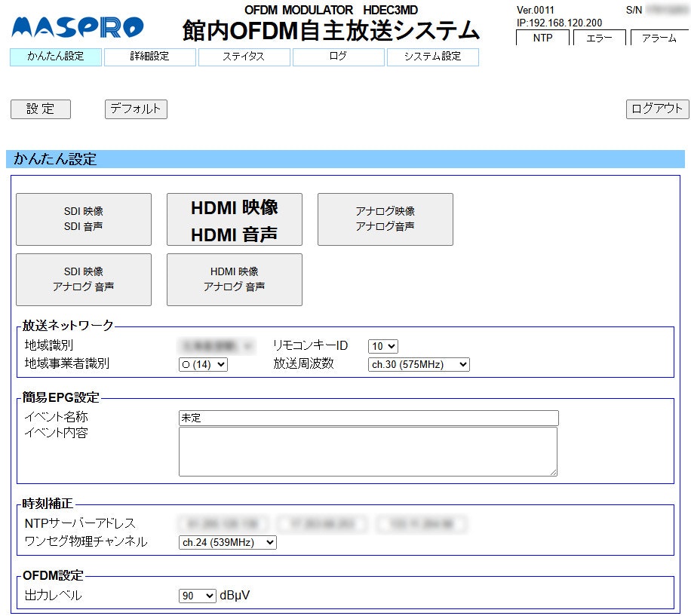Viewport: 691px width, 616px height.
Task: Open the システム設定 tab
Action: point(433,57)
